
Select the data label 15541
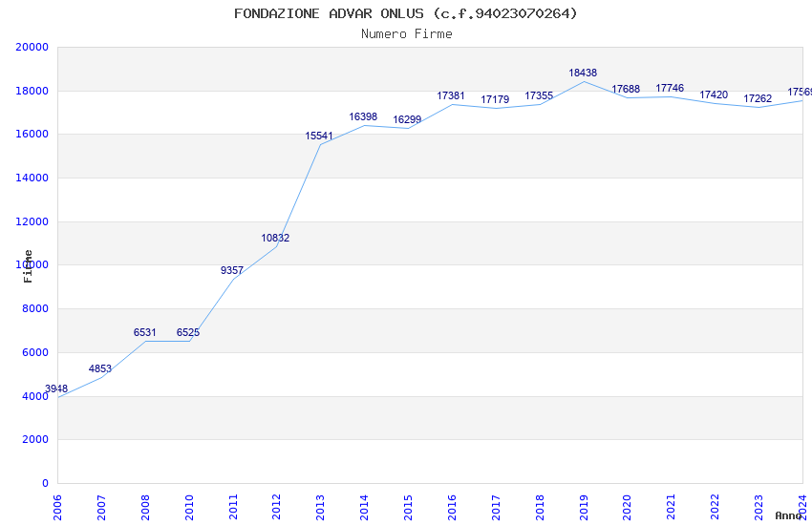pos(319,136)
